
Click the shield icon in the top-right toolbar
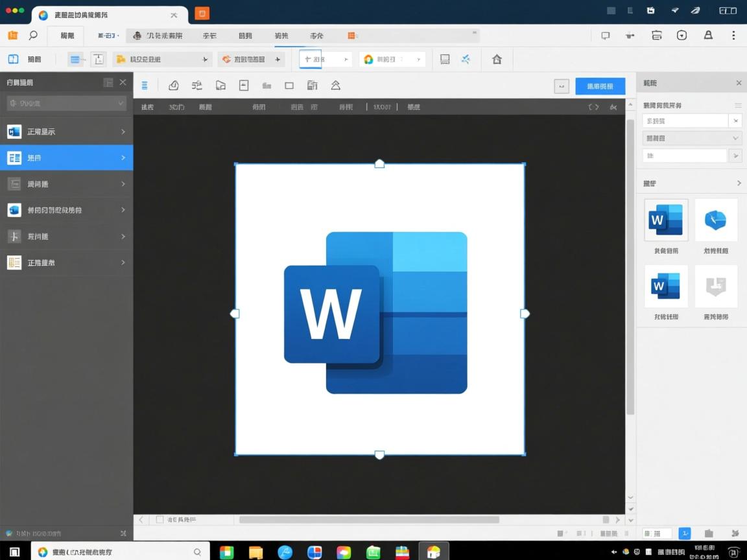click(682, 36)
